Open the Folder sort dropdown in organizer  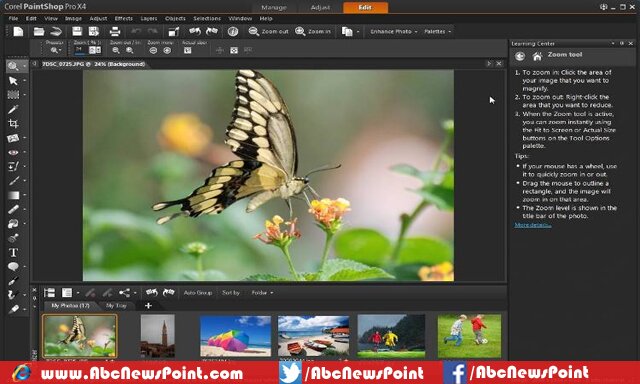point(262,293)
